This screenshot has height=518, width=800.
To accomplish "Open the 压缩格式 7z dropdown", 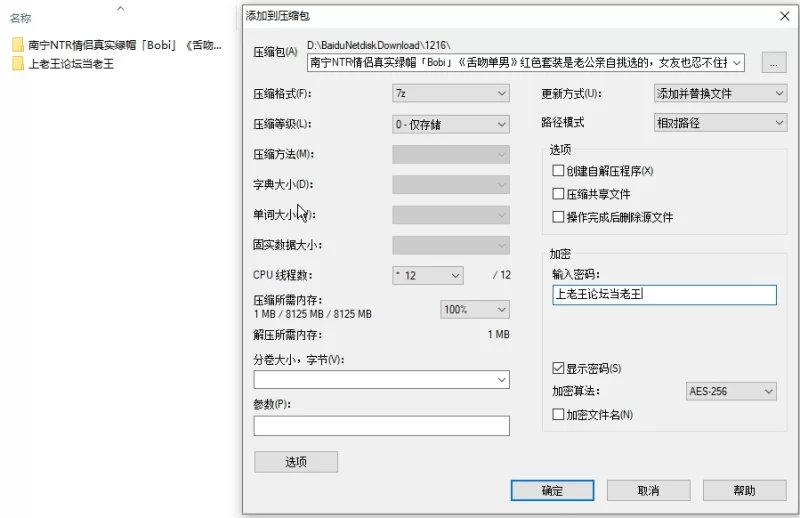I will 451,93.
